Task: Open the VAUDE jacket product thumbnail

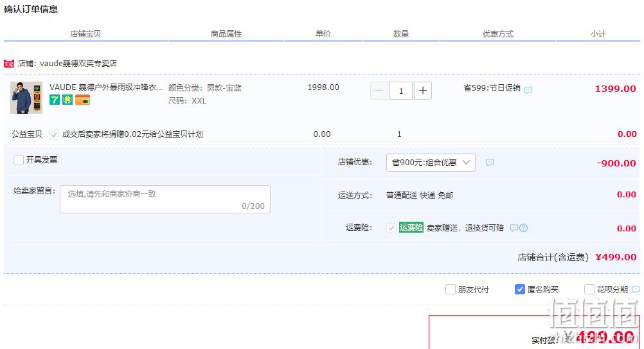Action: click(x=26, y=97)
